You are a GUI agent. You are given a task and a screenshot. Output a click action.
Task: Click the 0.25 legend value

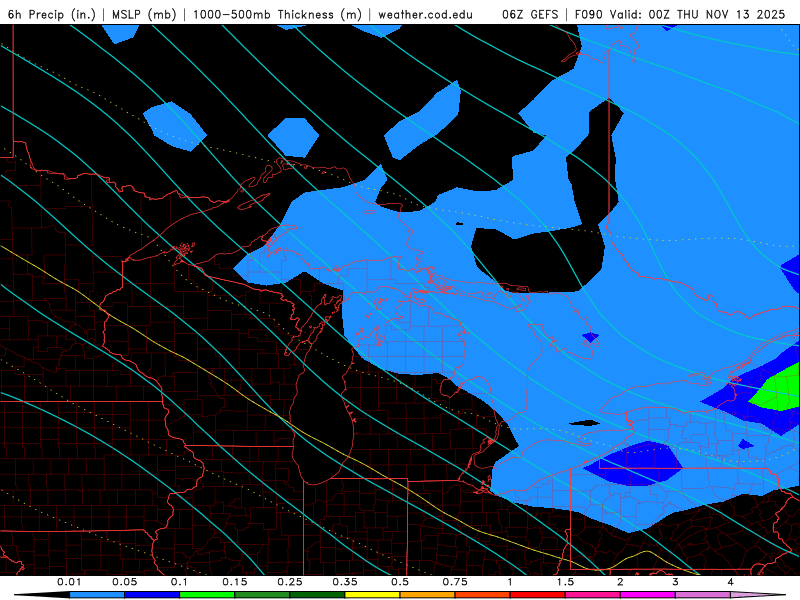point(290,582)
